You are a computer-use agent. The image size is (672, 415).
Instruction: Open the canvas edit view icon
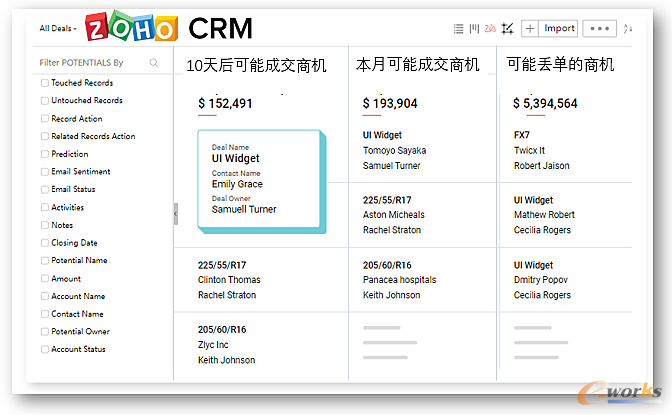(x=507, y=29)
